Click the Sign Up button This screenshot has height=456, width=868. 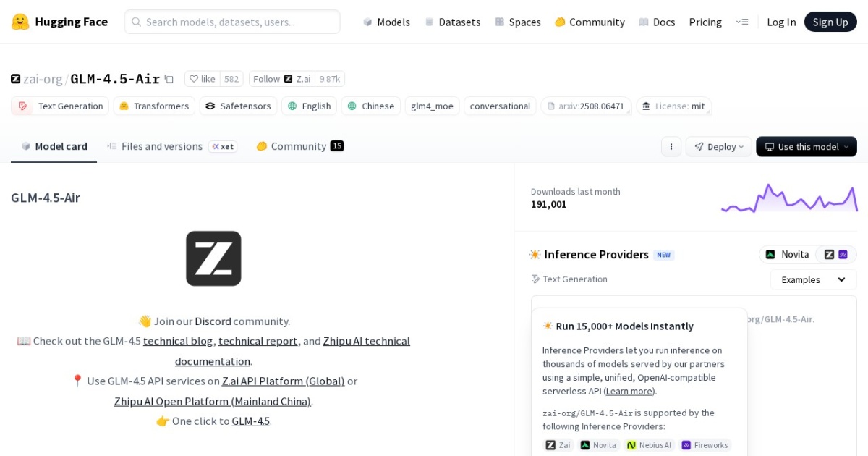pyautogui.click(x=830, y=22)
